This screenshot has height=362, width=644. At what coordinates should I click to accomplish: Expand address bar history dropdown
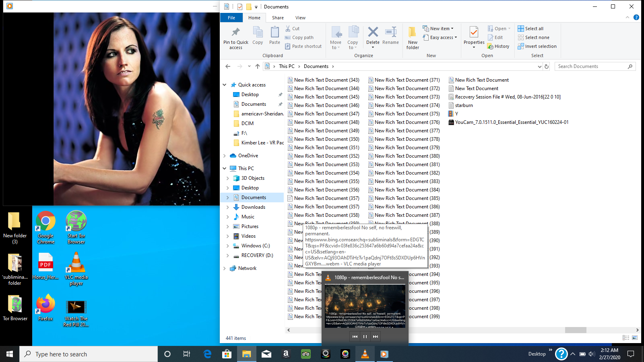click(540, 66)
